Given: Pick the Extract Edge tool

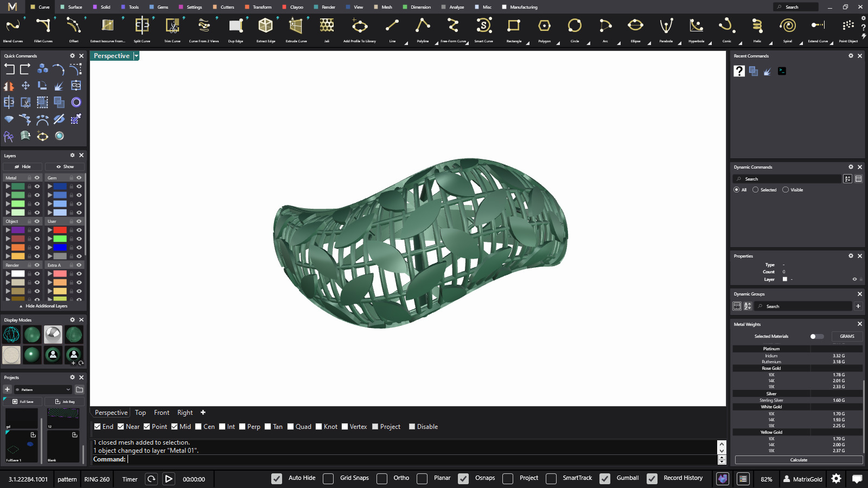Looking at the screenshot, I should pyautogui.click(x=266, y=30).
